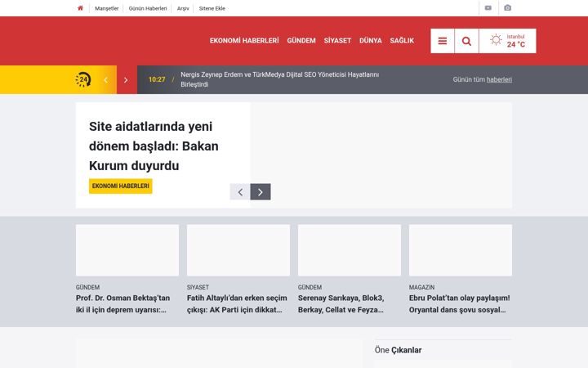Select GÜNDEM in main navigation

pos(301,41)
